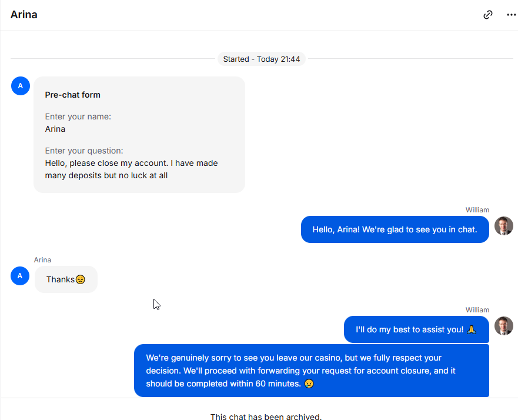Open the three-dots more options menu

(511, 15)
